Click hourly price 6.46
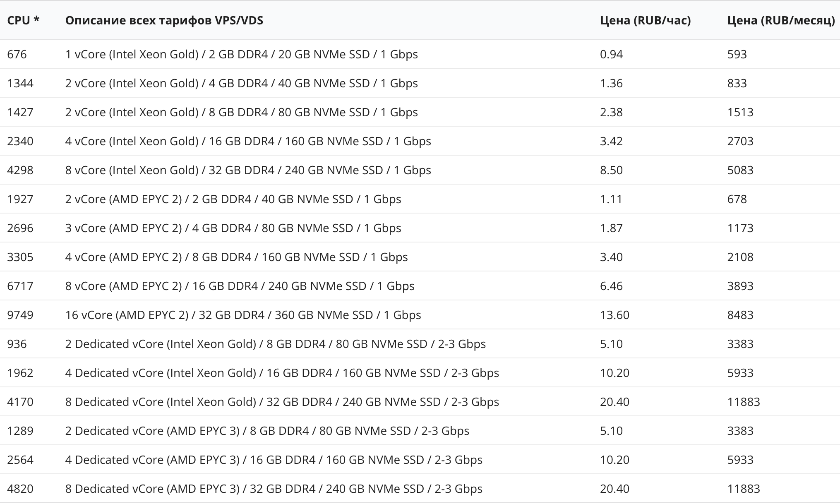This screenshot has height=504, width=840. click(x=612, y=286)
